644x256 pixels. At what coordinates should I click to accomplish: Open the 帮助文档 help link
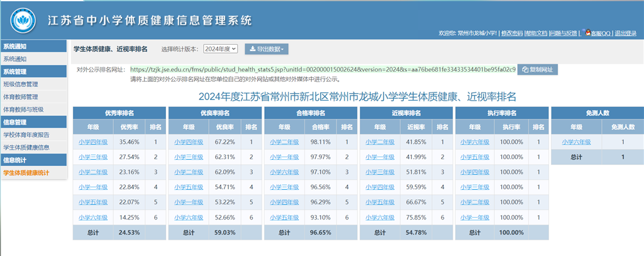[x=536, y=33]
